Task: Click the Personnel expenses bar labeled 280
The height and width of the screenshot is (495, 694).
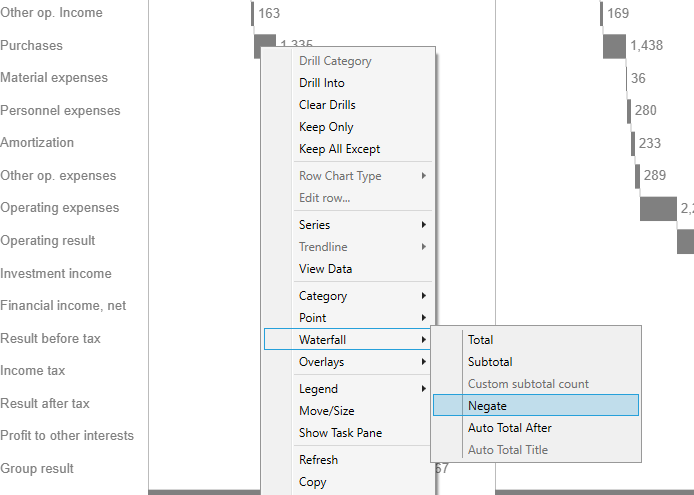Action: point(629,111)
